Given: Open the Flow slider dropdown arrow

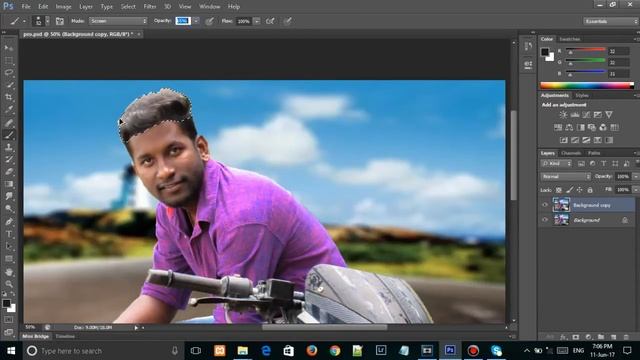Looking at the screenshot, I should coord(257,21).
